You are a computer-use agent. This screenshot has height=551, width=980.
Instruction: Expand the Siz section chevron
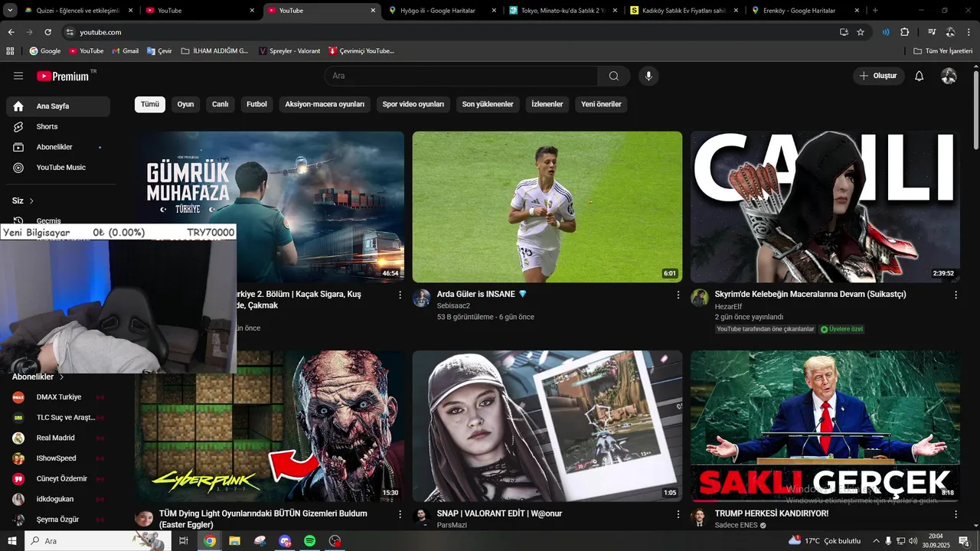pos(31,201)
